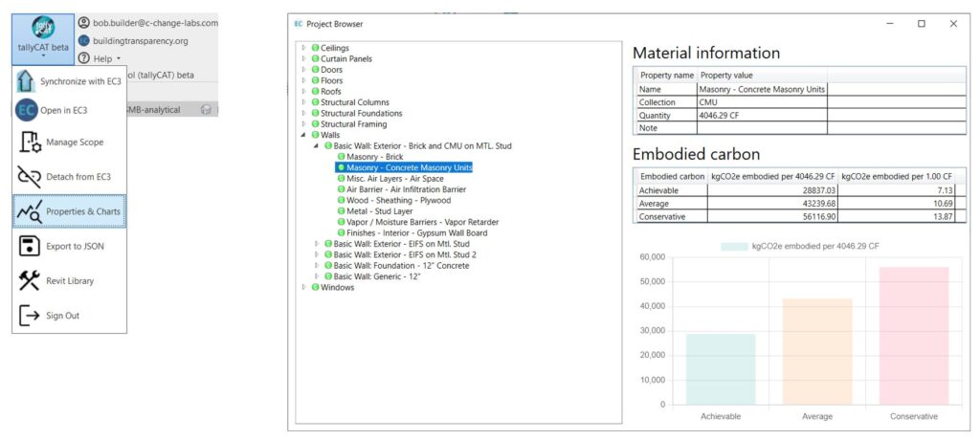Click the Open in EC3 logo icon

pyautogui.click(x=26, y=111)
